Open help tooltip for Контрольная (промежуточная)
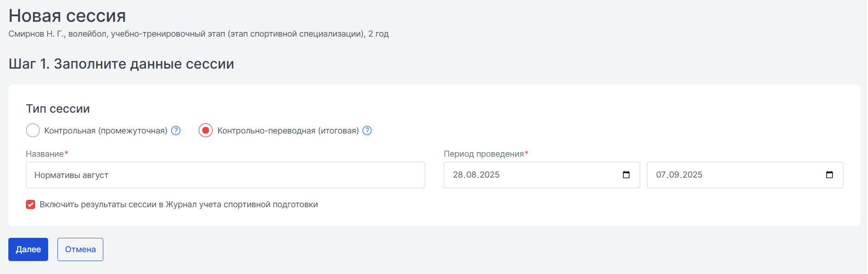This screenshot has height=274, width=868. pyautogui.click(x=176, y=131)
